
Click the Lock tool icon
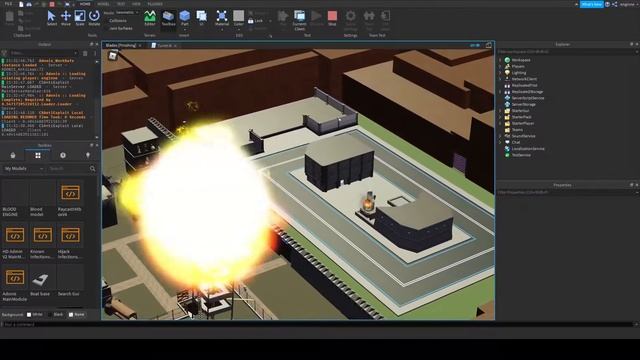[x=251, y=20]
